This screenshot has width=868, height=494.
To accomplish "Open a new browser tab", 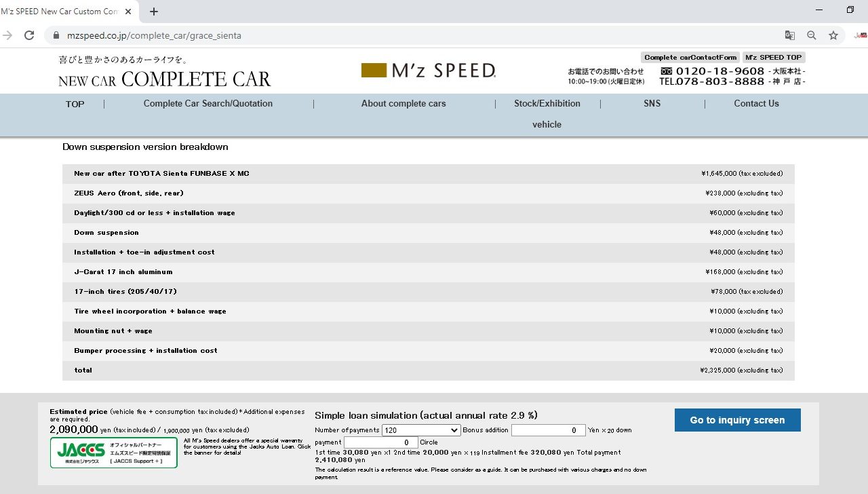I will [154, 12].
